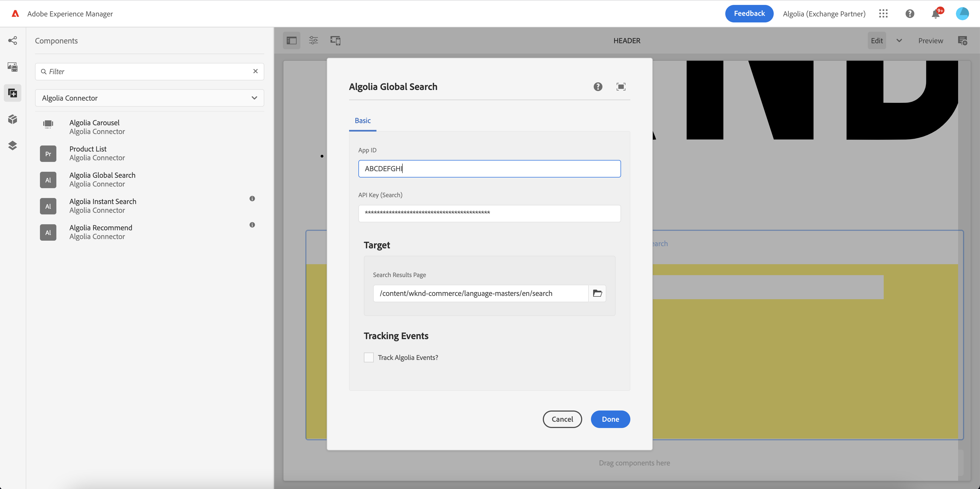
Task: Toggle the side panel button
Action: click(291, 41)
